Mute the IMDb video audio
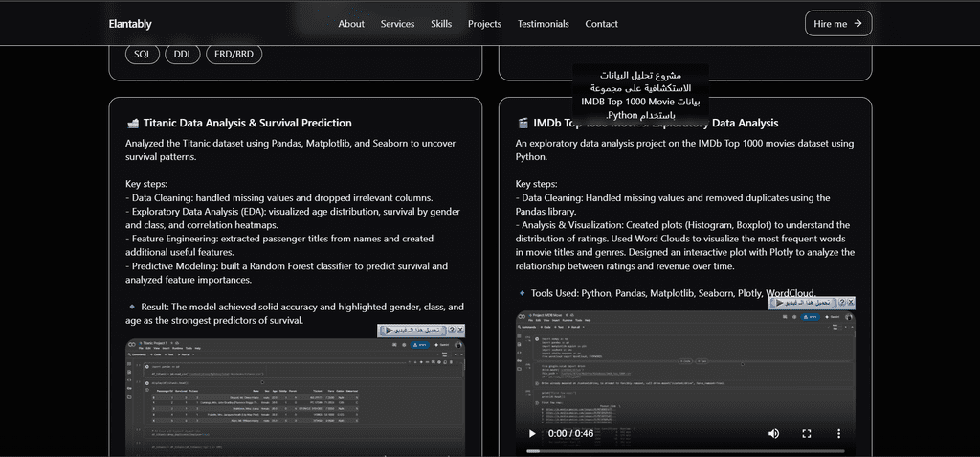980x457 pixels. pyautogui.click(x=773, y=433)
